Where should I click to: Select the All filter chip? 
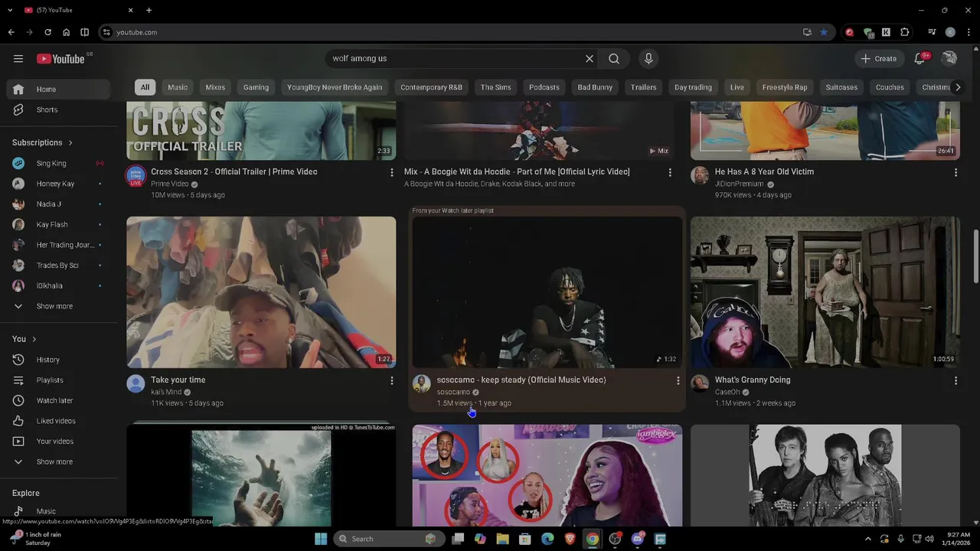145,87
